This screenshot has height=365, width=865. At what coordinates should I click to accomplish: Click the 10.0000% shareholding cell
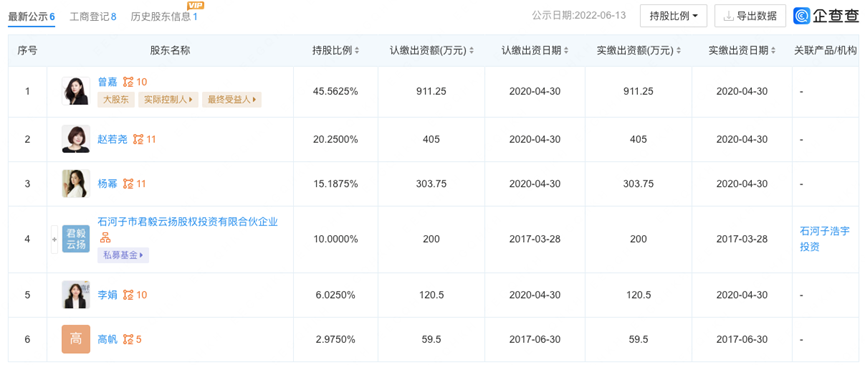point(335,239)
